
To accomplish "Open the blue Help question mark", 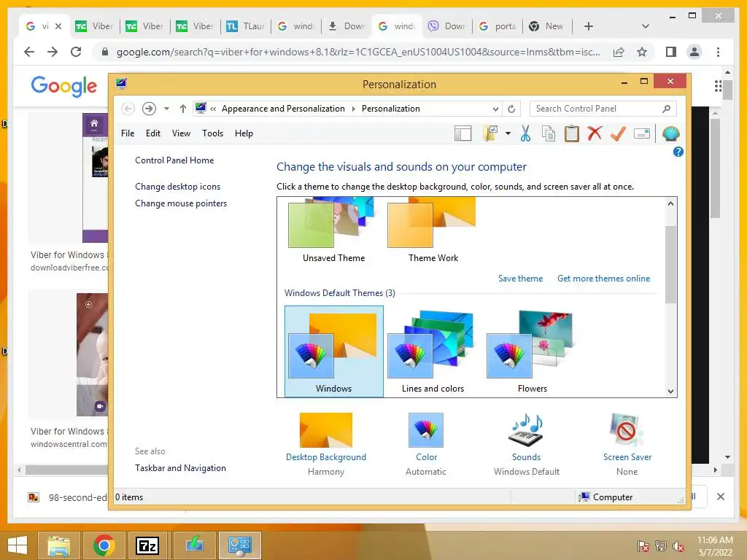I will coord(678,152).
